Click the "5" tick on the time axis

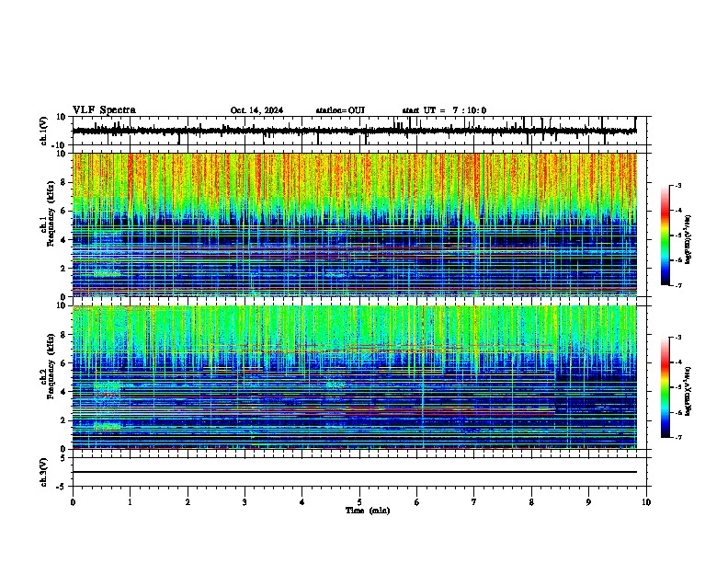pos(359,502)
